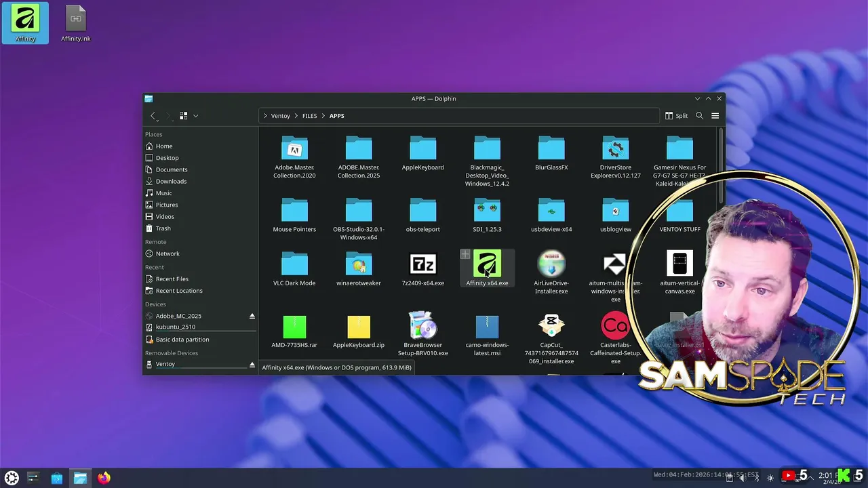Click APPS in breadcrumb path
868x488 pixels.
pyautogui.click(x=337, y=116)
